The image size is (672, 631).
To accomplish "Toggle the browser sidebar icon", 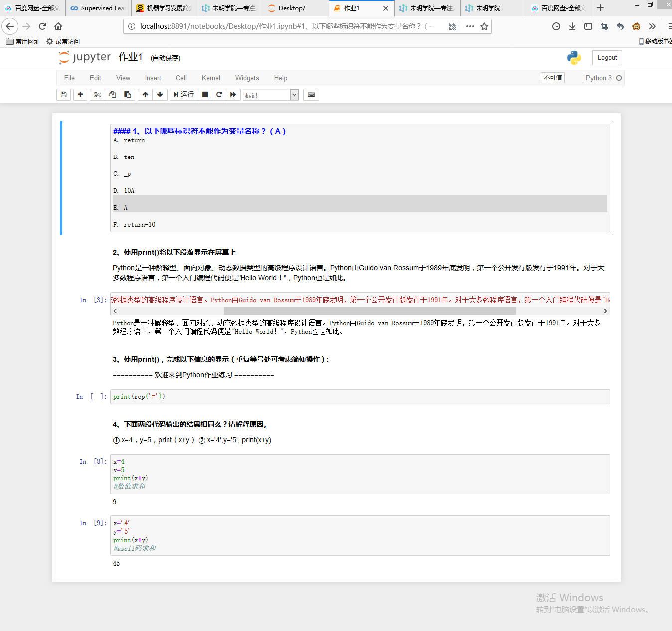I will (588, 26).
